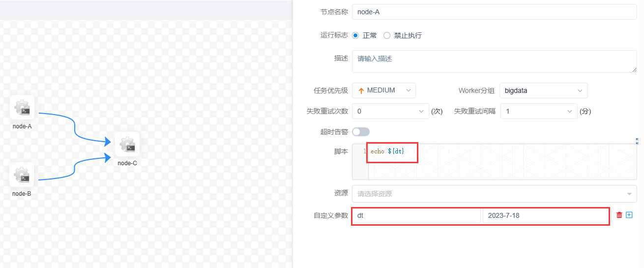644x268 pixels.
Task: Select the node-A shell task icon
Action: (22, 107)
